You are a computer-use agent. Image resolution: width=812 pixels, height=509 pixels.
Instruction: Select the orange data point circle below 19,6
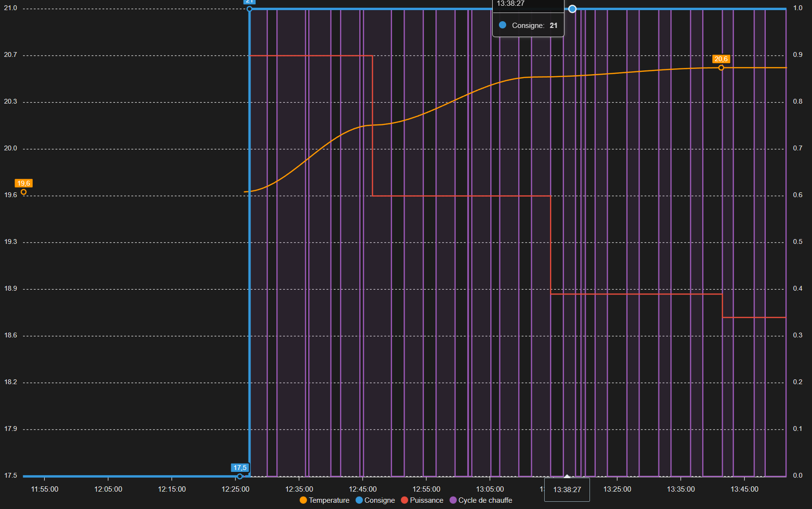point(24,192)
